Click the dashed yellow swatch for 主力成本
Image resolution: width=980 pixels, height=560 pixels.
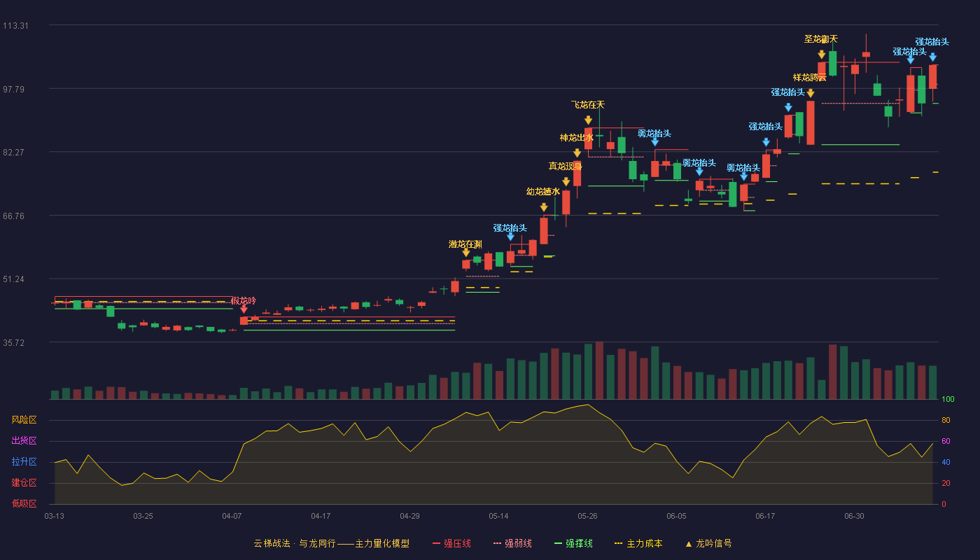(618, 544)
